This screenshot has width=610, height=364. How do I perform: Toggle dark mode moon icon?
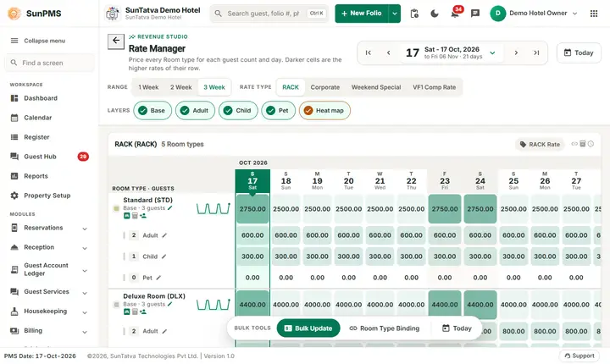point(435,14)
